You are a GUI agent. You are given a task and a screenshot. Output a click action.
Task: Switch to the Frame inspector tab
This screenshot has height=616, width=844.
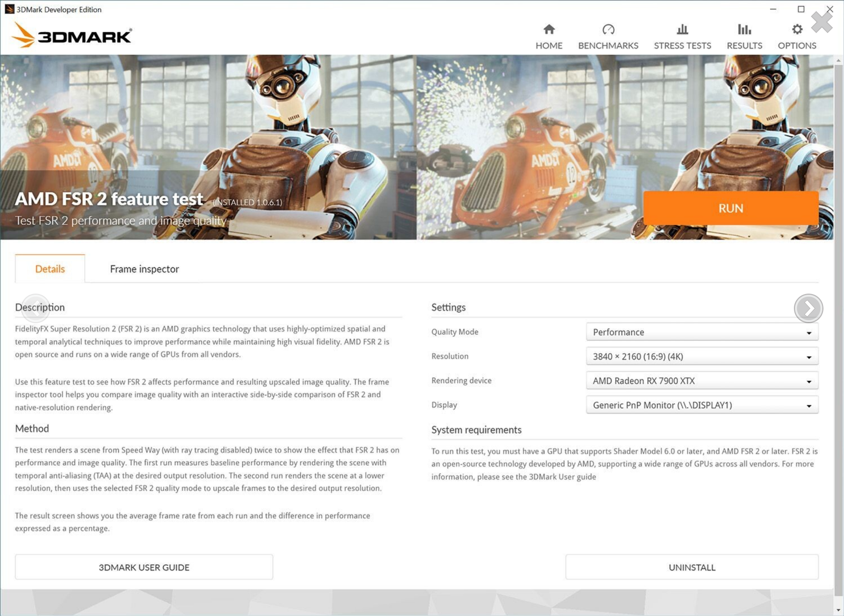point(144,269)
